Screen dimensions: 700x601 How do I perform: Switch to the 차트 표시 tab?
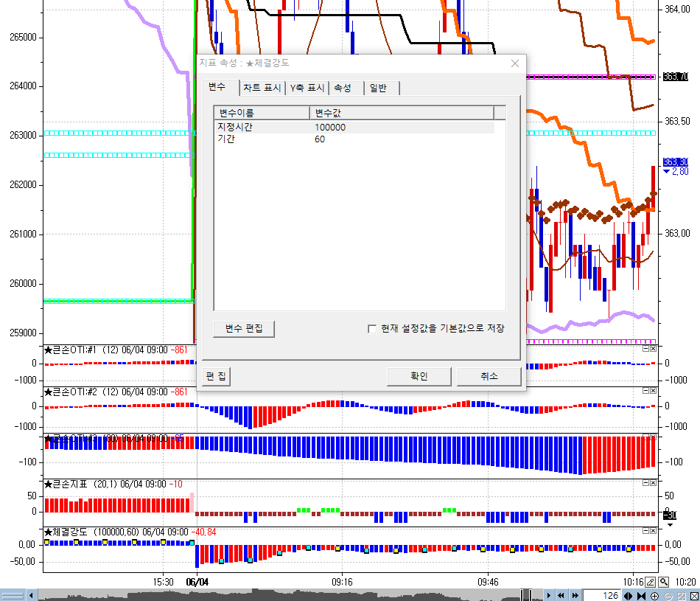click(262, 88)
